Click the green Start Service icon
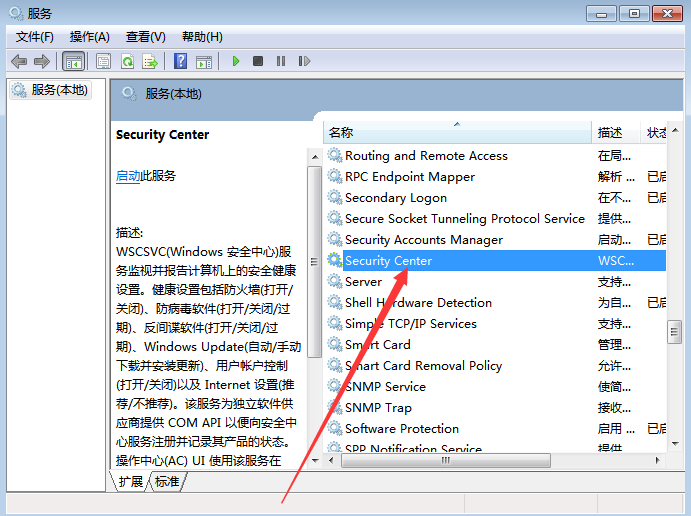This screenshot has height=516, width=691. tap(236, 61)
